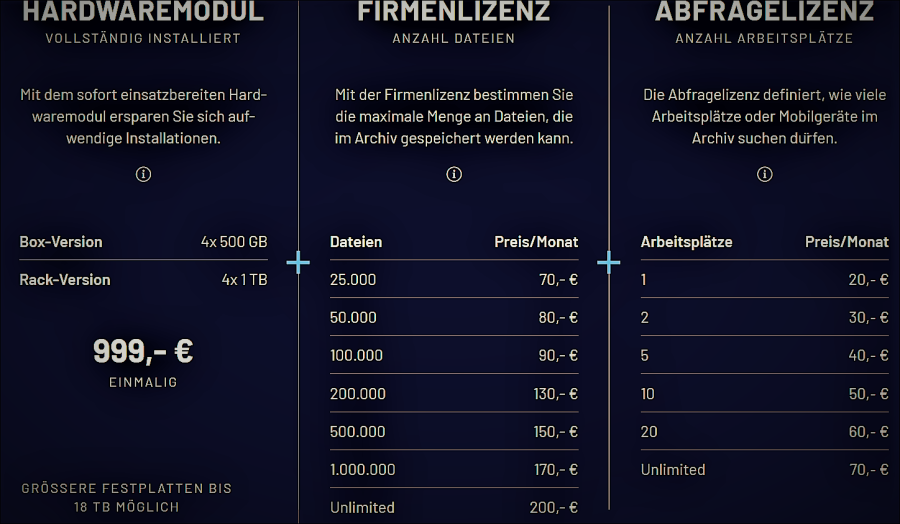Image resolution: width=900 pixels, height=524 pixels.
Task: Select the Rack-Version 4x 1 TB row
Action: (x=143, y=280)
